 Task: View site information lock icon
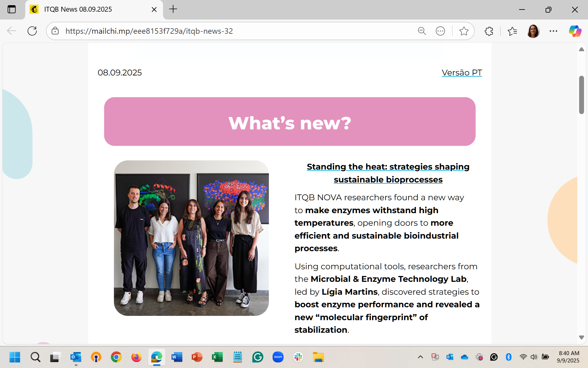pos(55,31)
